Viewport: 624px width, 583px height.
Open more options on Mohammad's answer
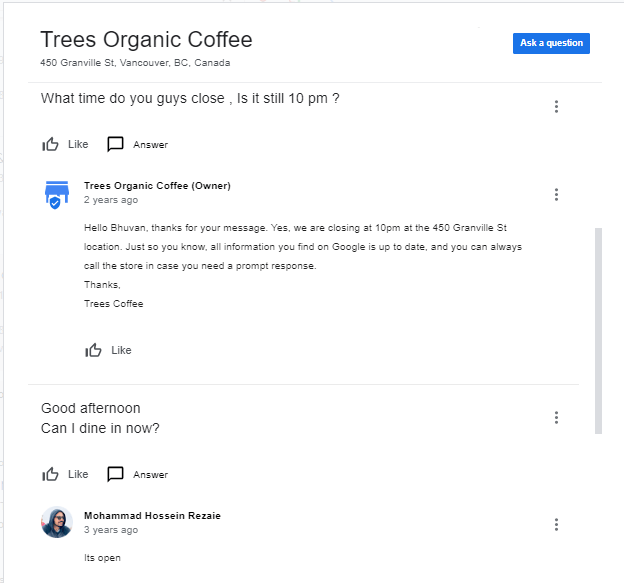pyautogui.click(x=556, y=525)
